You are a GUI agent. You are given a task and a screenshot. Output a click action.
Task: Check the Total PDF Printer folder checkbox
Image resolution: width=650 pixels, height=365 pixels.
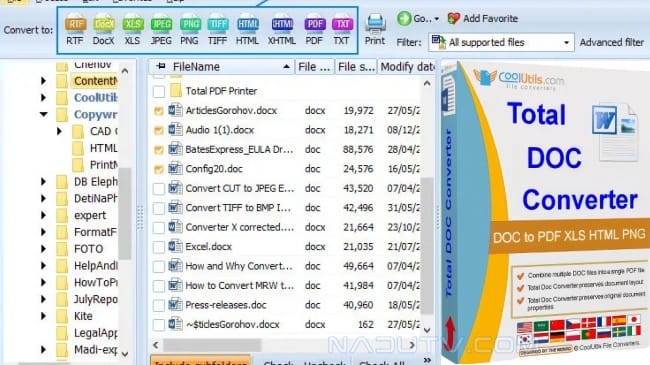pyautogui.click(x=159, y=91)
